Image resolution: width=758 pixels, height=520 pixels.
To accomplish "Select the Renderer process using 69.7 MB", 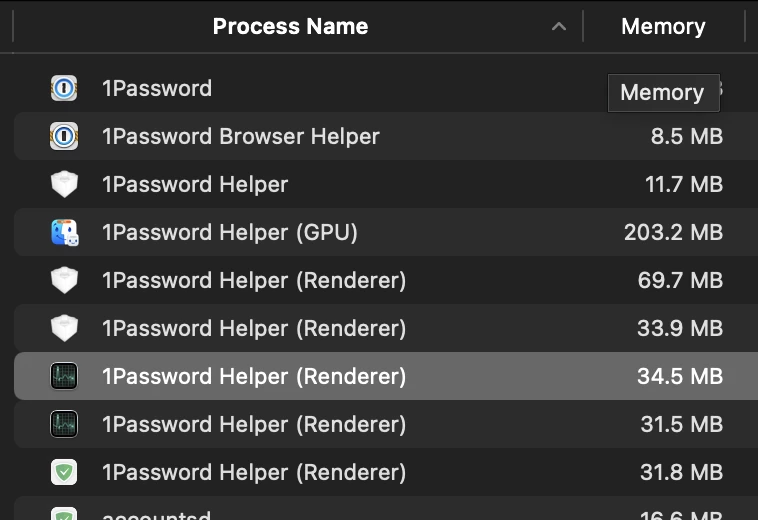I will 386,280.
